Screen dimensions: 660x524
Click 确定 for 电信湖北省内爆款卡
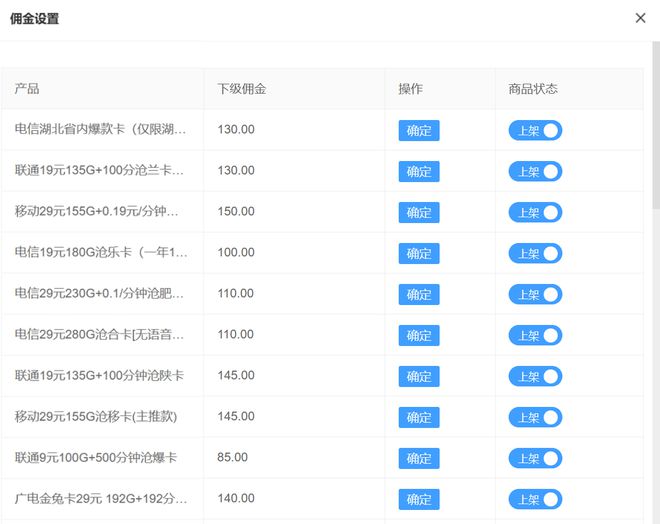coord(419,130)
